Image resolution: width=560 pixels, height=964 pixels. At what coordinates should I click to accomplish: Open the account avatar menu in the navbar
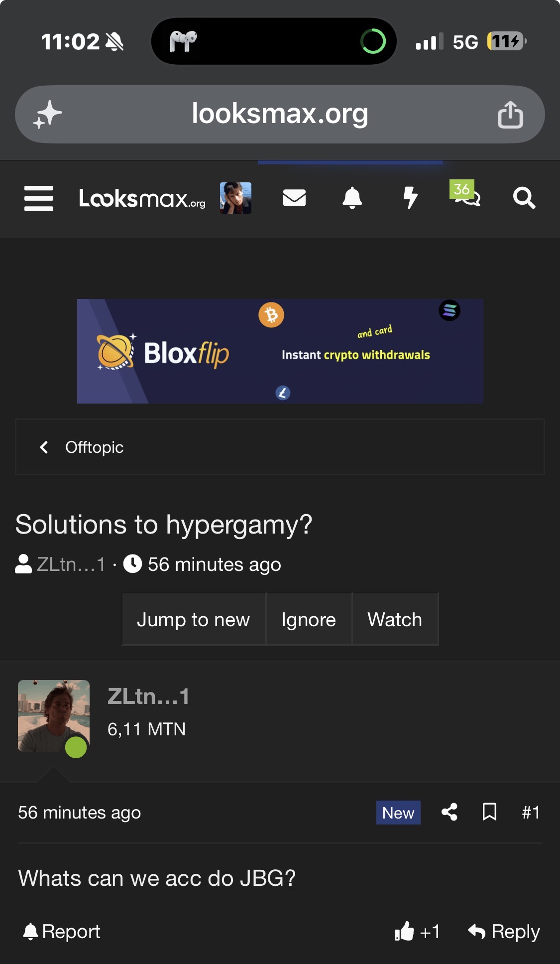[x=235, y=198]
